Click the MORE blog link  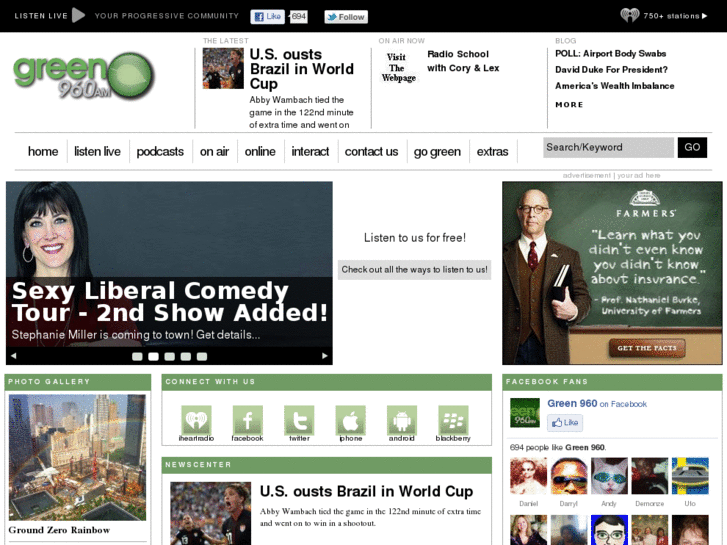[x=569, y=105]
